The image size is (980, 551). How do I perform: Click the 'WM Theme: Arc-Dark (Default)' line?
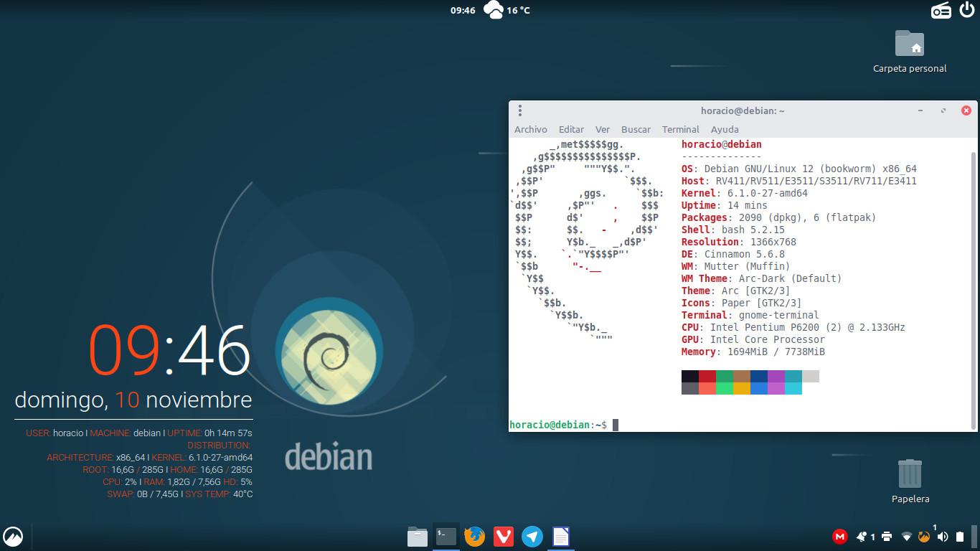(762, 278)
